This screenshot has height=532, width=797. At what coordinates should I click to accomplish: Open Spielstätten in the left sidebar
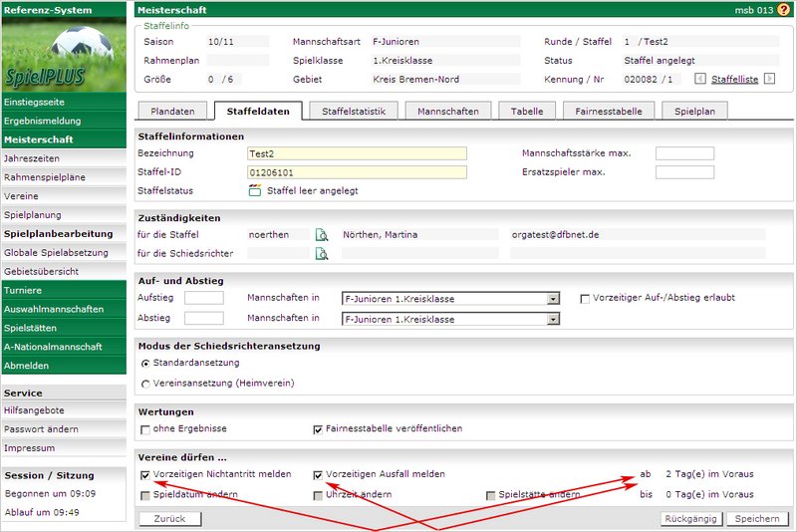31,328
